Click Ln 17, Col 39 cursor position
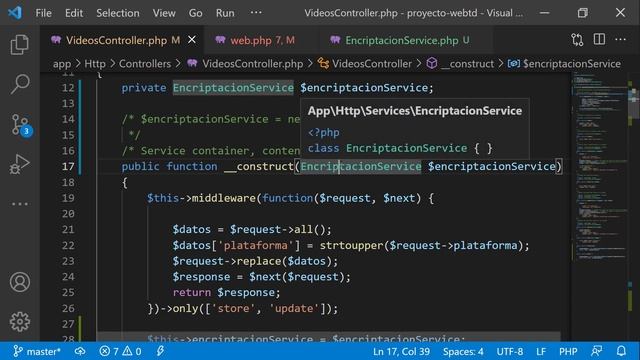The width and height of the screenshot is (640, 360). [401, 351]
